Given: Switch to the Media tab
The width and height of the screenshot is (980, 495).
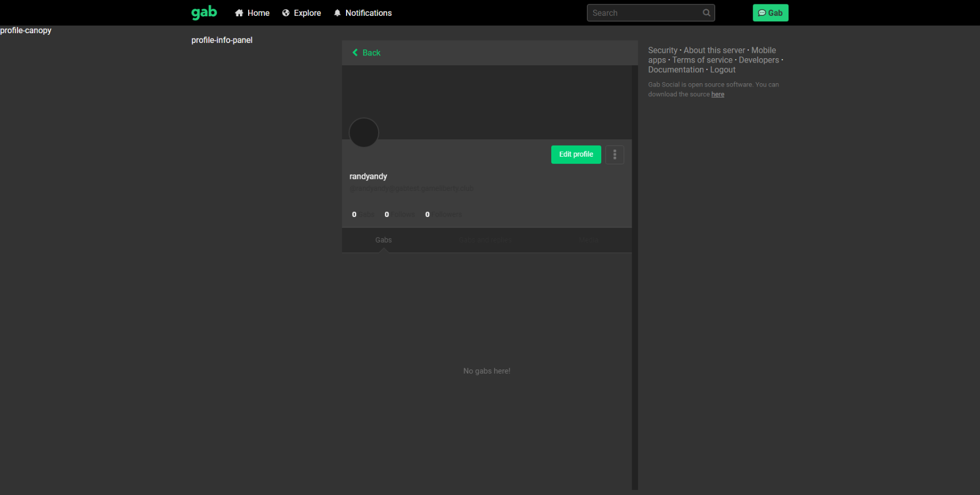Looking at the screenshot, I should pyautogui.click(x=588, y=240).
